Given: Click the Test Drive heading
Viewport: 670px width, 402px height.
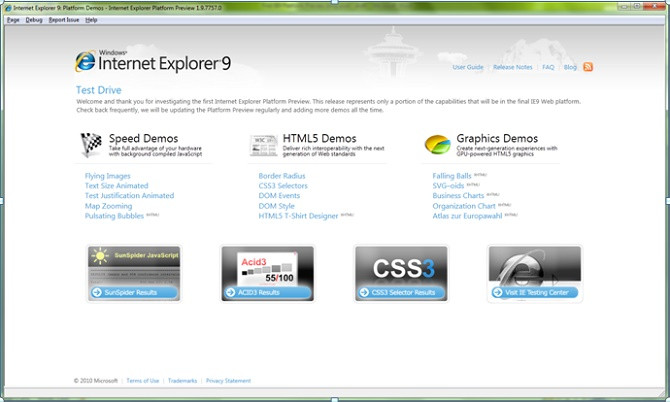Looking at the screenshot, I should click(x=99, y=90).
